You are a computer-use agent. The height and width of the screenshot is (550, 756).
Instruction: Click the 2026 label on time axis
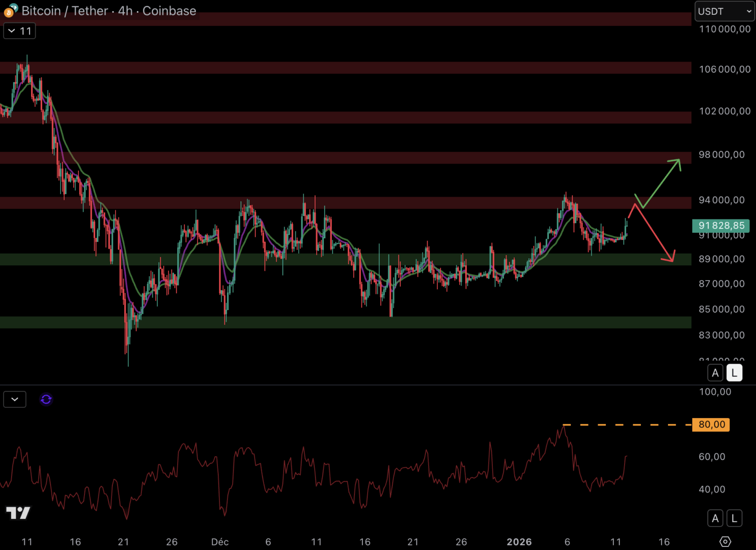pyautogui.click(x=519, y=542)
